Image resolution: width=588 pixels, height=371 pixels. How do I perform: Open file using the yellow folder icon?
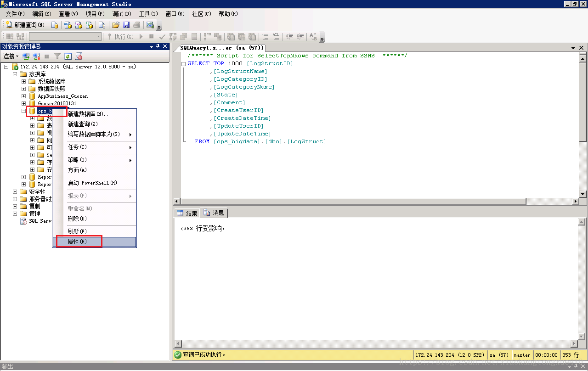tap(116, 25)
